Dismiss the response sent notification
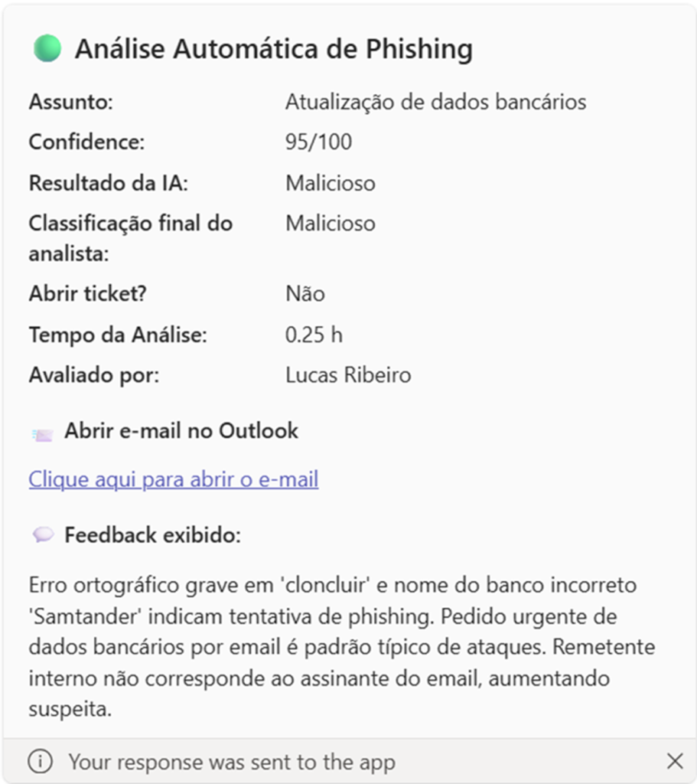Screen dimensions: 697x784 tap(675, 761)
